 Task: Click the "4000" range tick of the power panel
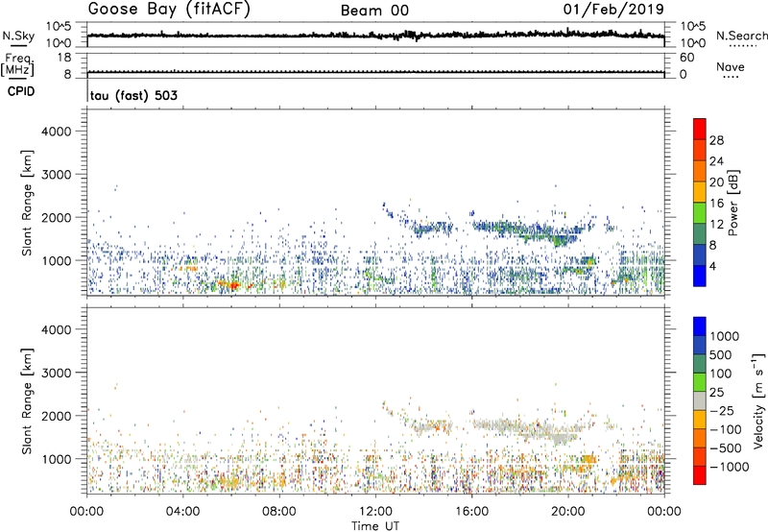click(57, 132)
